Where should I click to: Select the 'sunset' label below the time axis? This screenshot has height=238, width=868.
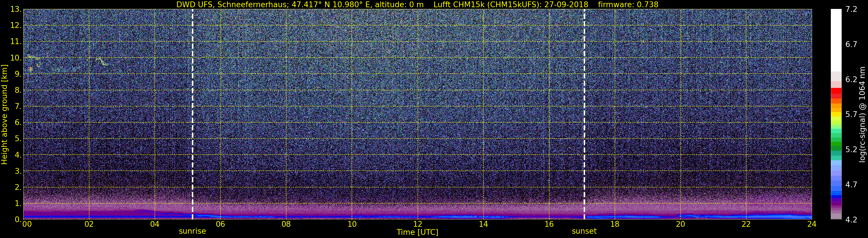tap(584, 231)
